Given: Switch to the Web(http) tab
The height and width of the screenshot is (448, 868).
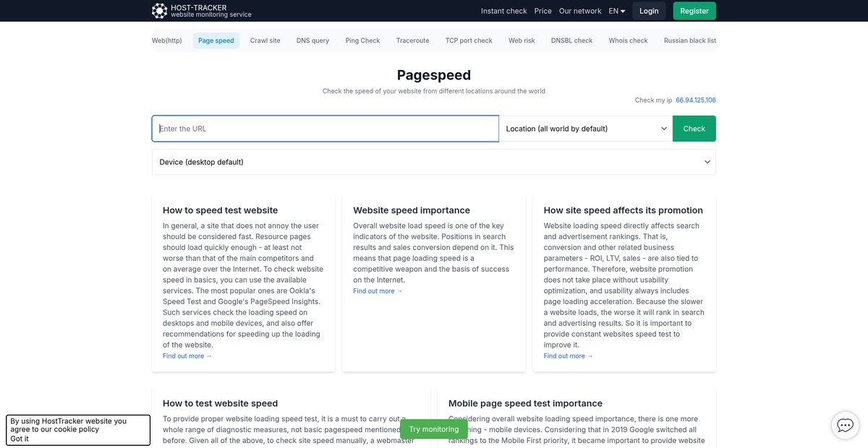Looking at the screenshot, I should click(167, 40).
